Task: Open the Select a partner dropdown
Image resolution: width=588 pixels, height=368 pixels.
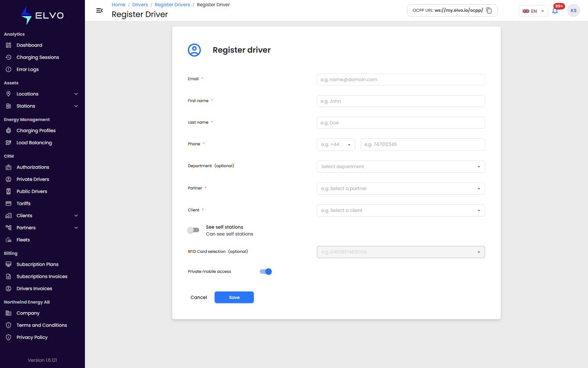Action: point(401,188)
